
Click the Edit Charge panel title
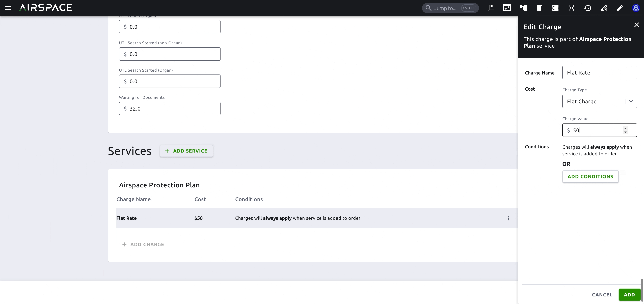coord(542,27)
